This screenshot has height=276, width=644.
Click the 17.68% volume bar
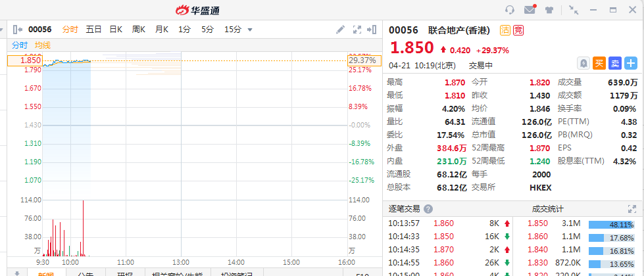(610, 238)
